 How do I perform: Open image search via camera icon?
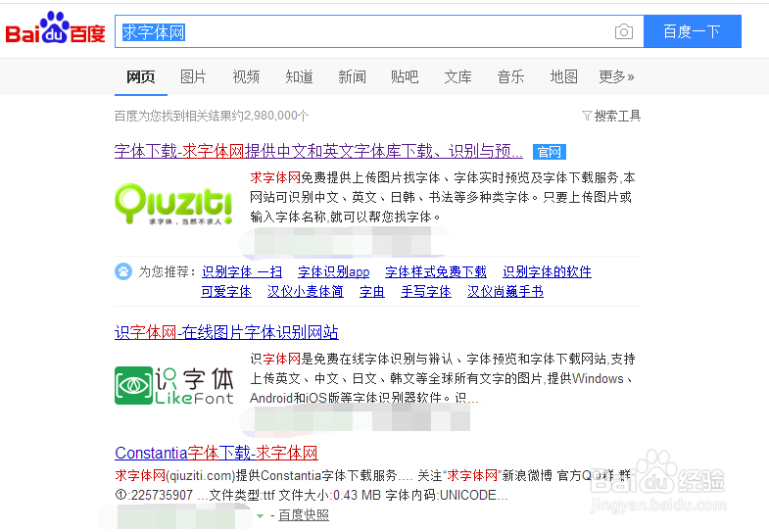(623, 32)
